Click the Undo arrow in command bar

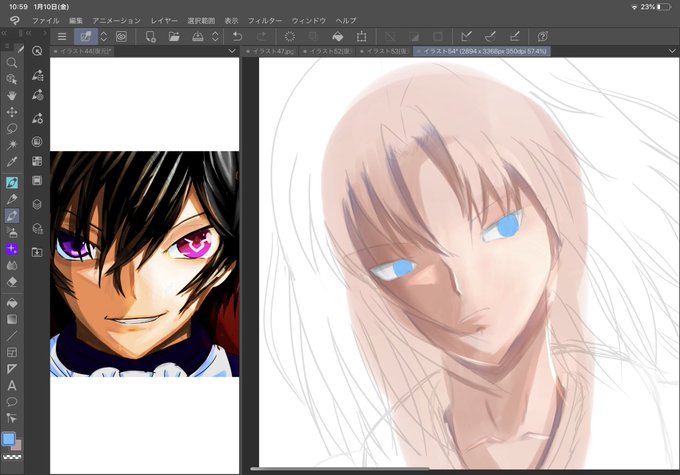(238, 36)
